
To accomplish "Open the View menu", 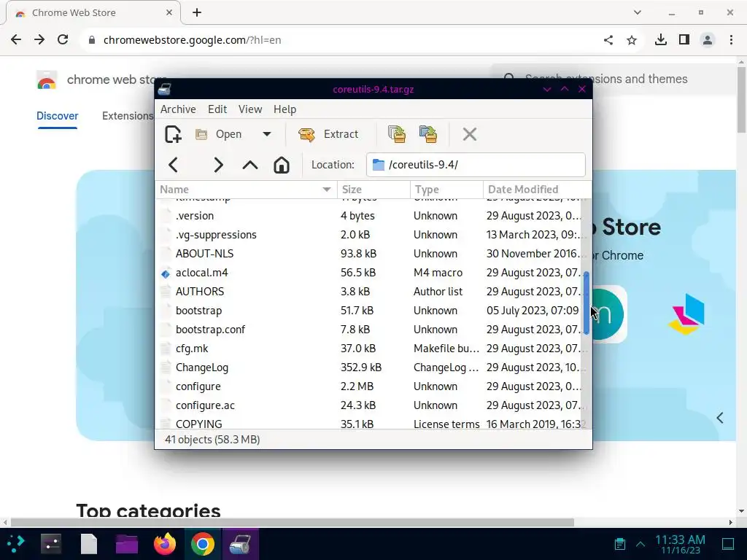I will pos(250,109).
